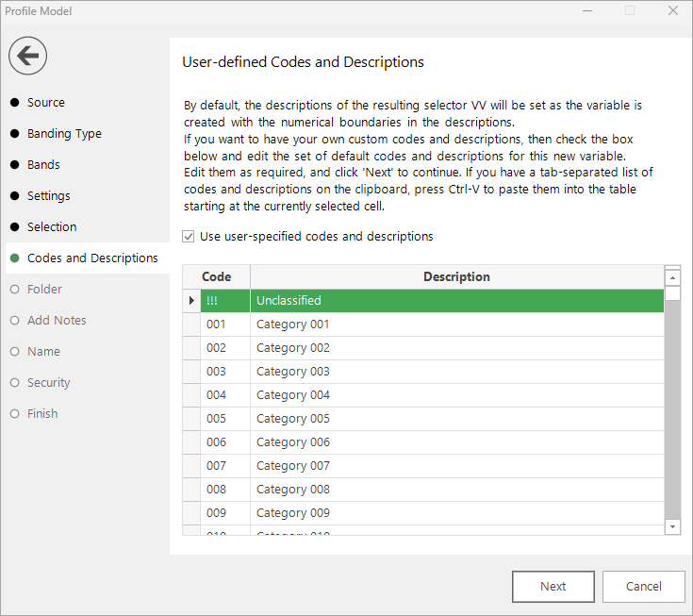The image size is (693, 616).
Task: Select the !!! code cell
Action: pos(225,301)
